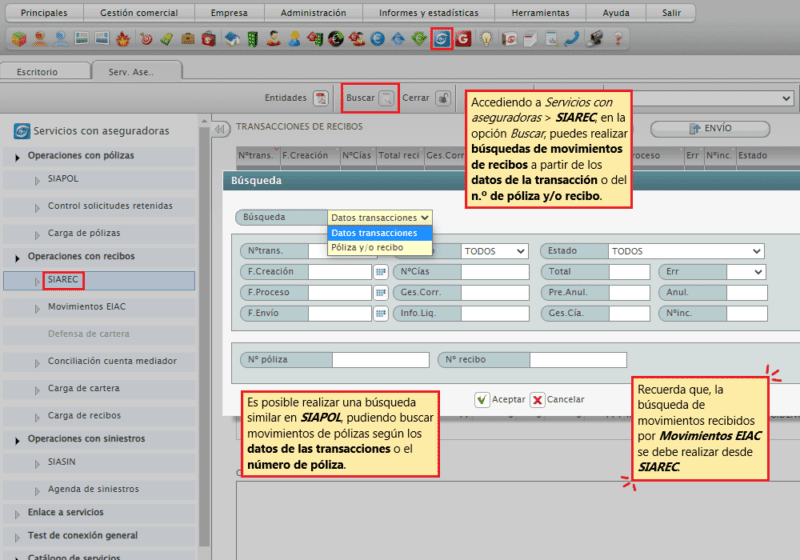Image resolution: width=800 pixels, height=560 pixels.
Task: Expand Enlace a servicios group
Action: point(17,515)
